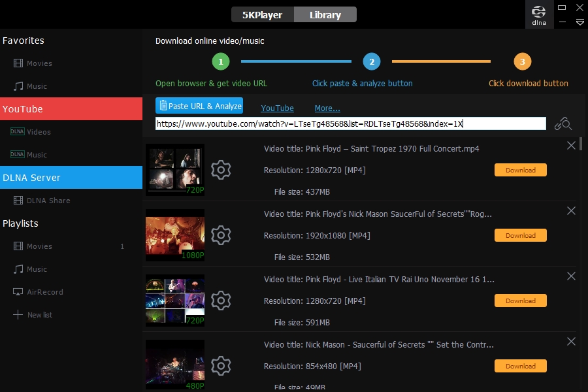Click step 1 green circle
Image resolution: width=588 pixels, height=392 pixels.
click(221, 61)
